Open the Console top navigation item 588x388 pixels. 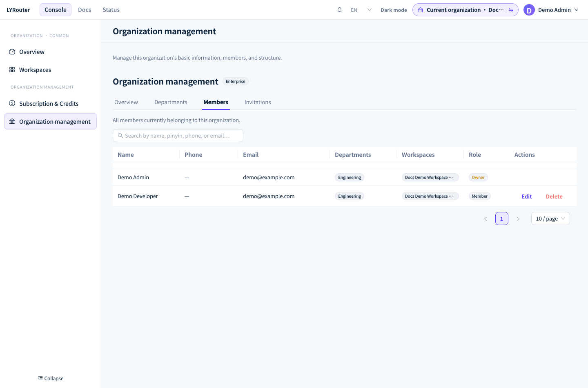tap(56, 10)
